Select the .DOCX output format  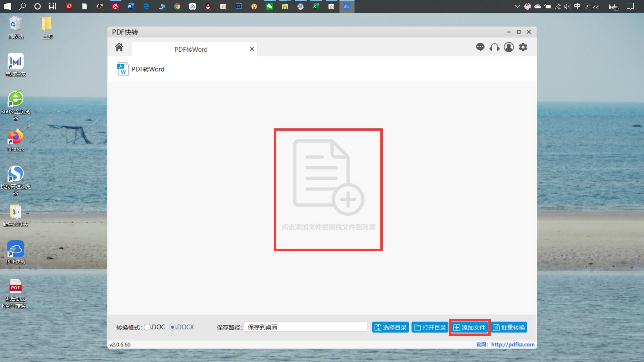pyautogui.click(x=173, y=327)
